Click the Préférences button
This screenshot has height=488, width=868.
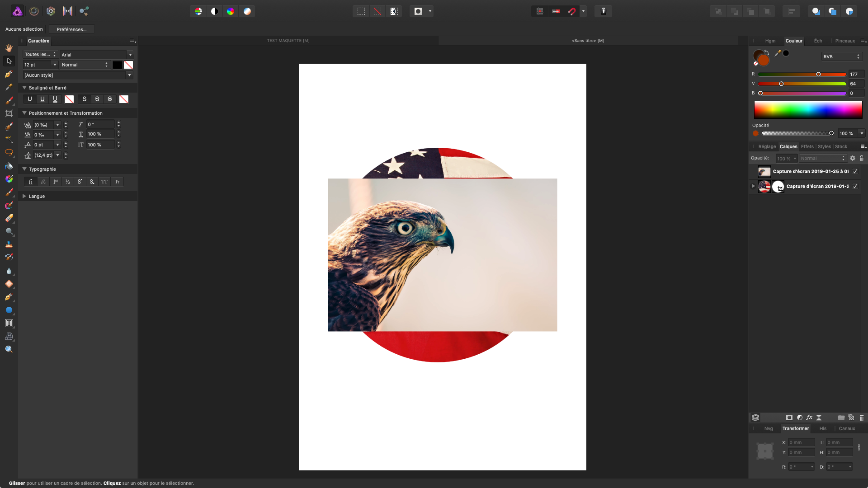point(71,29)
